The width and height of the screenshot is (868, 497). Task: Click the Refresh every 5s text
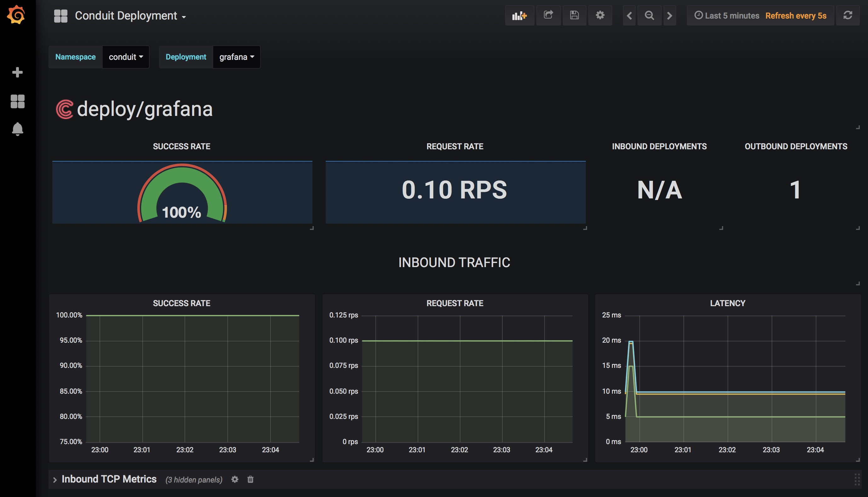click(796, 16)
